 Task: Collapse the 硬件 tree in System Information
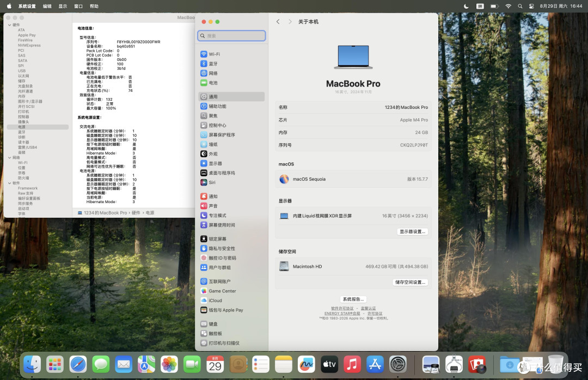[x=9, y=25]
